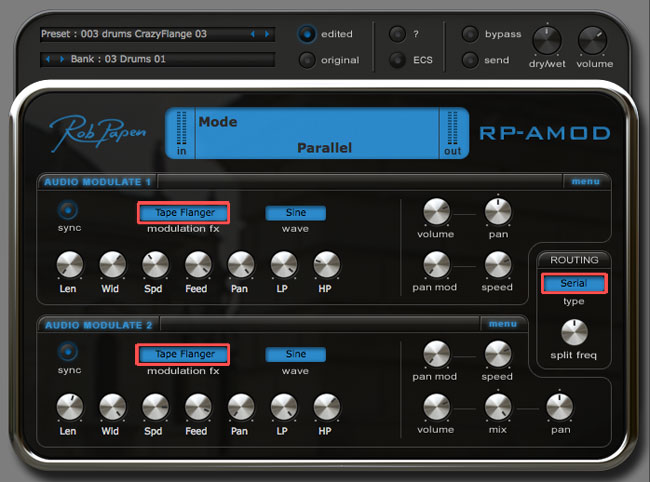The height and width of the screenshot is (482, 650).
Task: Click the HP knob in Audio Modulate 1
Action: [326, 264]
